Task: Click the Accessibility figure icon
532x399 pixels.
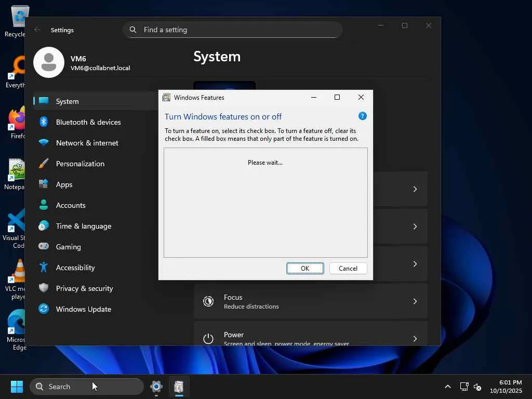Action: click(x=44, y=267)
